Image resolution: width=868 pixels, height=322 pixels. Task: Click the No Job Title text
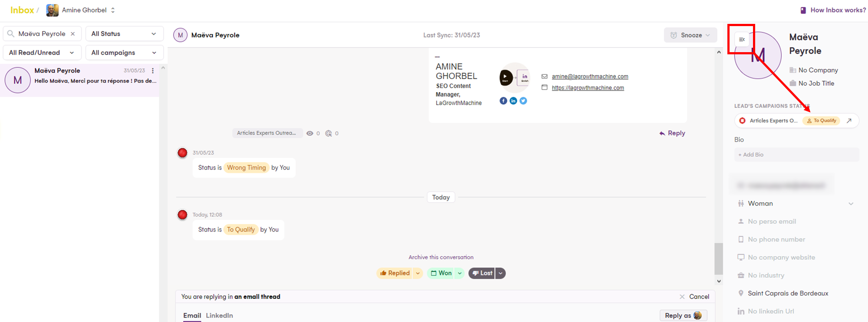point(816,83)
